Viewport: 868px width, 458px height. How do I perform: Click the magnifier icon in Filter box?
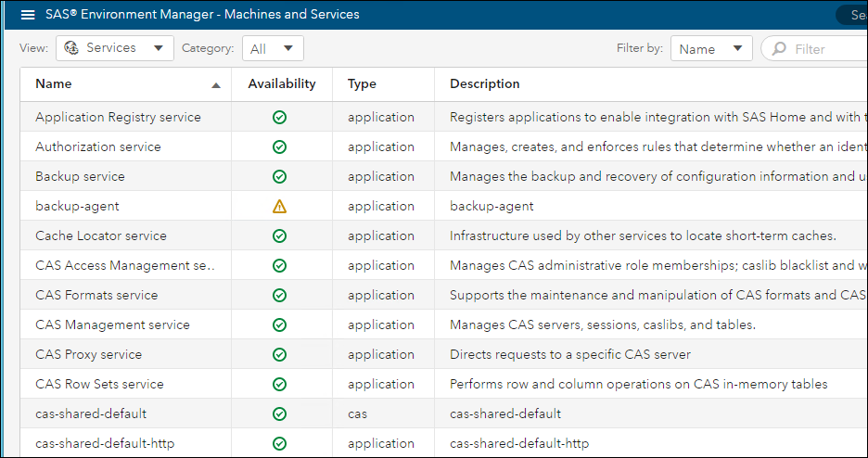coord(779,49)
